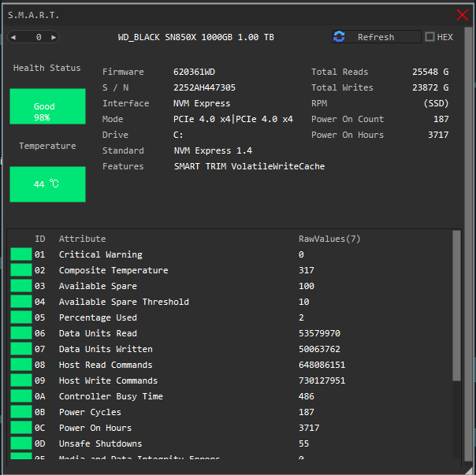
Task: Click the RPM value (SSD)
Action: (436, 103)
